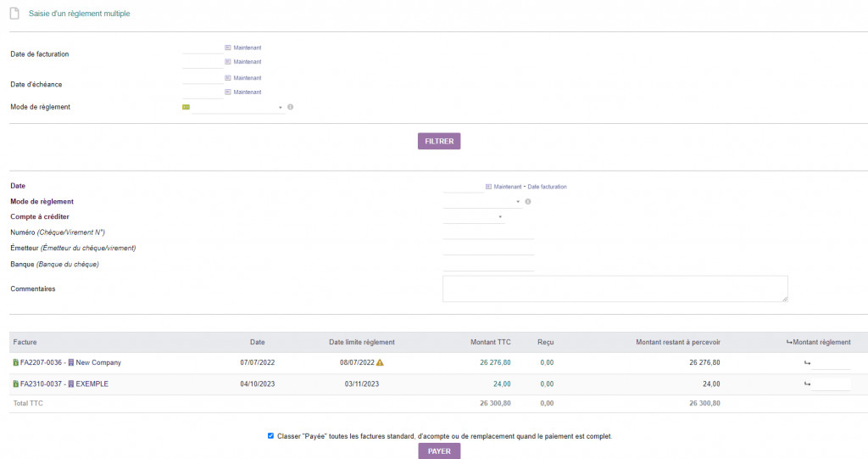
Task: Click the PAYER button
Action: point(439,451)
